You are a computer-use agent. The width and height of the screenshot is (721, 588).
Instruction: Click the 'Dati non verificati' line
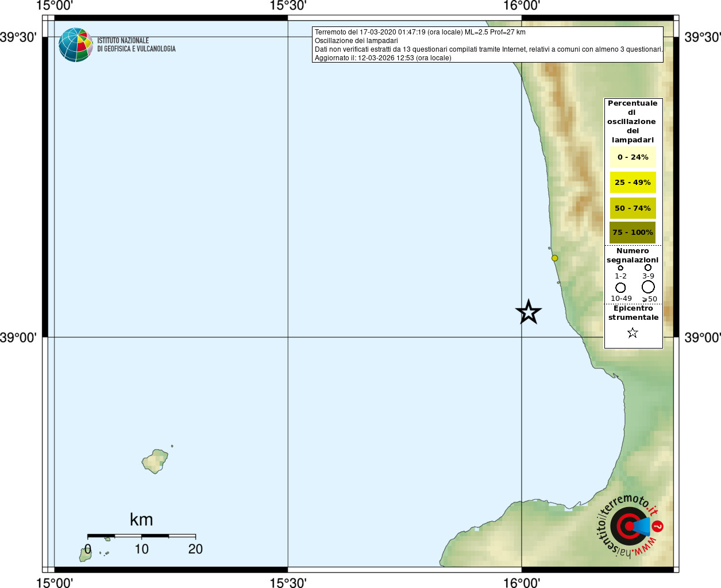(x=489, y=49)
